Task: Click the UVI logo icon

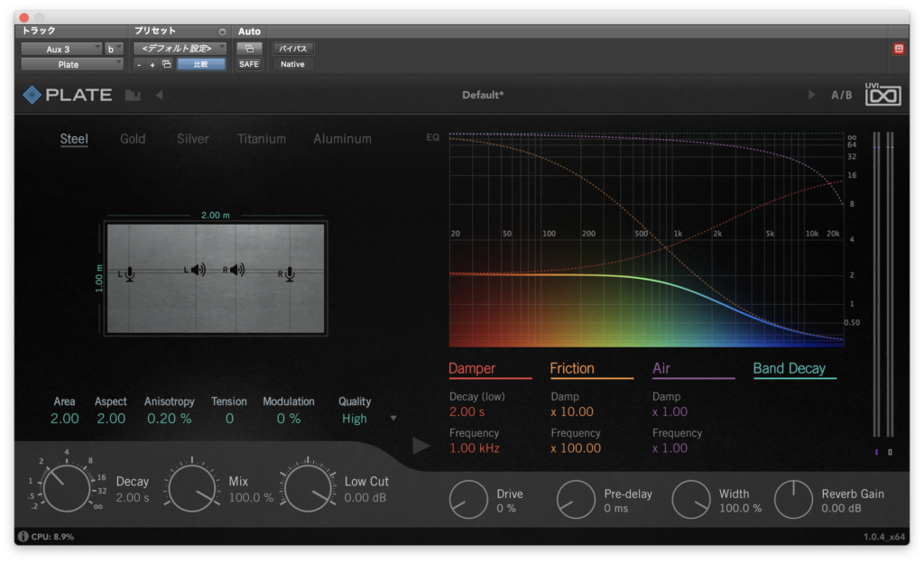Action: coord(882,94)
